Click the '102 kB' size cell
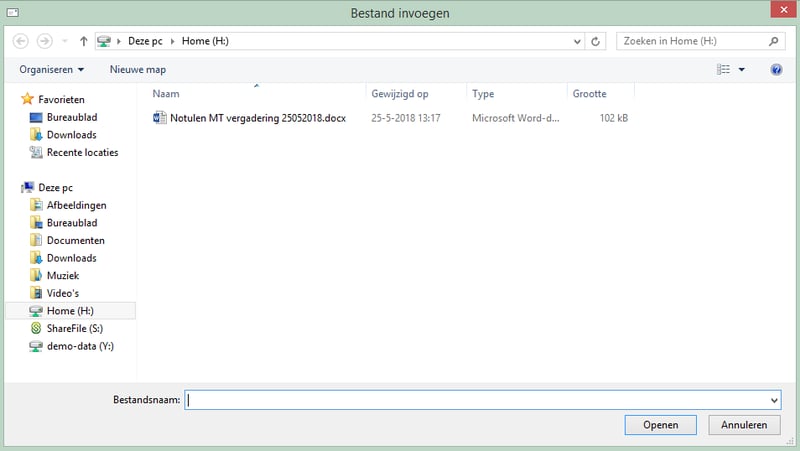The height and width of the screenshot is (451, 800). 614,118
